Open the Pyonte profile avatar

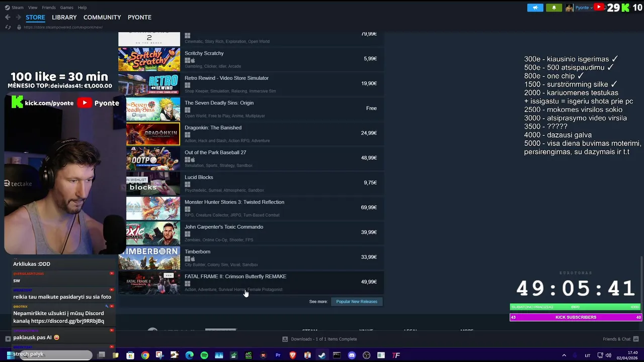click(569, 8)
